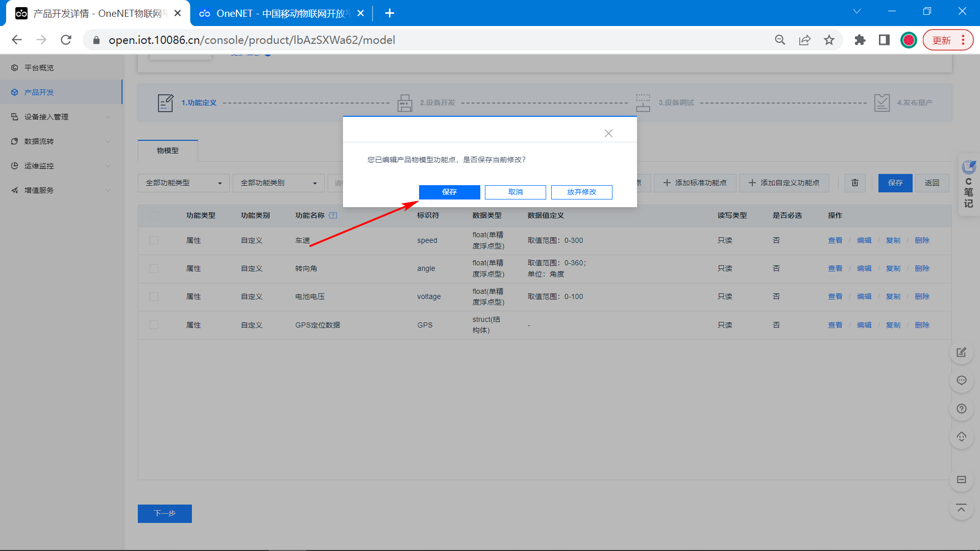Click 放弃修改 to discard changes
Image resolution: width=980 pixels, height=551 pixels.
click(x=581, y=192)
